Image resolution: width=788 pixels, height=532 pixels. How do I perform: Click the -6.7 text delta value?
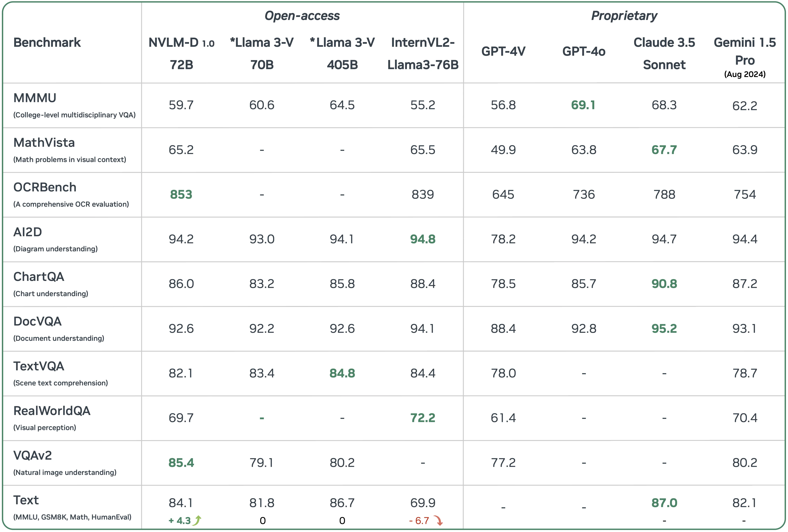click(x=419, y=520)
